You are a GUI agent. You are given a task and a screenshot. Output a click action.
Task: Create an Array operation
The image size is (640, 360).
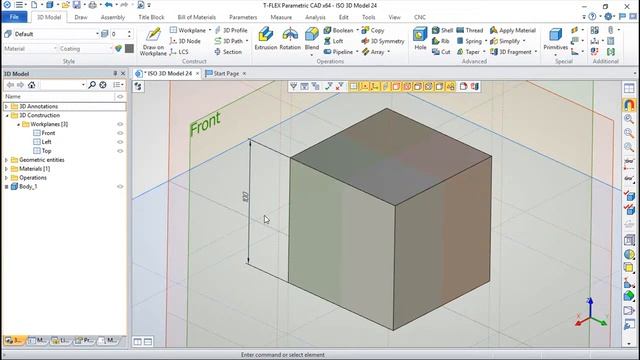373,52
